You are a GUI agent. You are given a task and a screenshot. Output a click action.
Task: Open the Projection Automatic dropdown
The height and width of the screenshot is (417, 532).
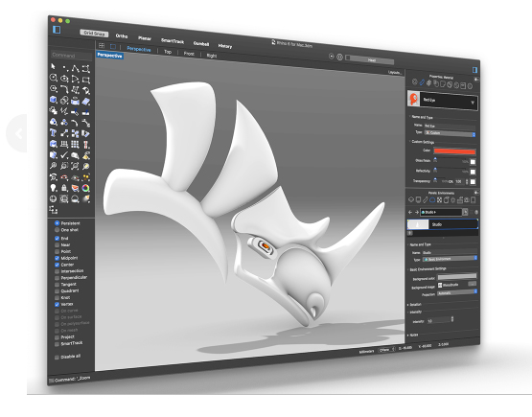tap(457, 292)
